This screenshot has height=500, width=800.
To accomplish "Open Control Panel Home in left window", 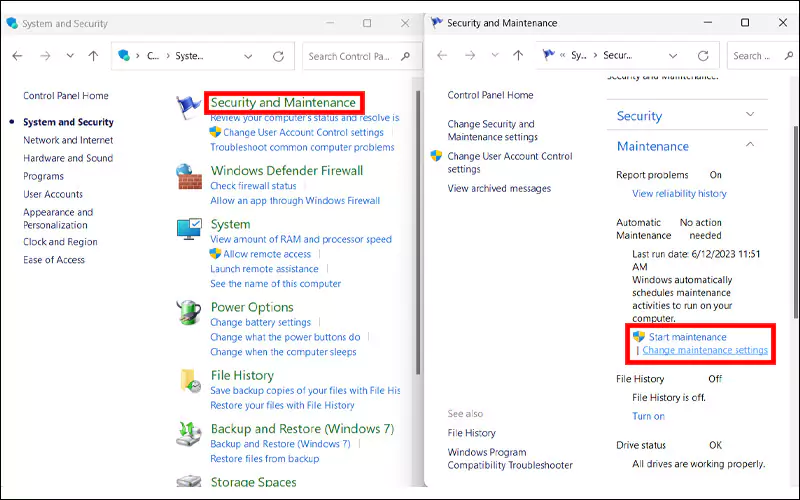I will [x=66, y=95].
